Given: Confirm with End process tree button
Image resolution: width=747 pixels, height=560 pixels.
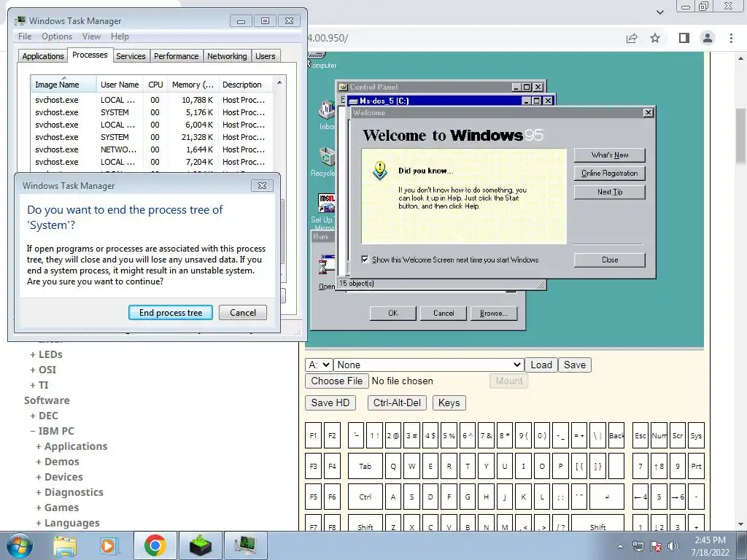Looking at the screenshot, I should (171, 313).
